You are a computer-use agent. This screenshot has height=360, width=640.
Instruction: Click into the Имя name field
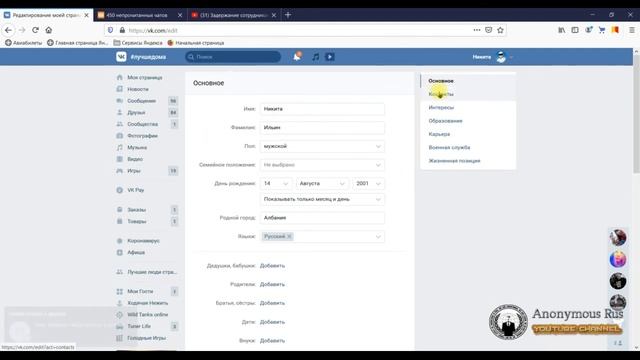coord(322,109)
